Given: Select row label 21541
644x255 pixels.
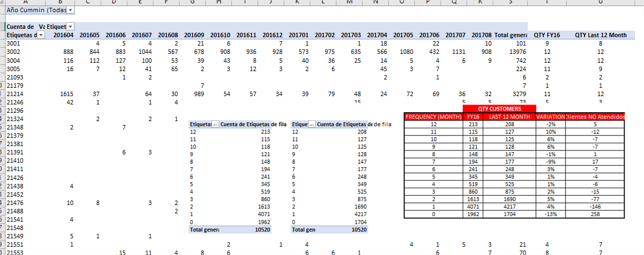Looking at the screenshot, I should click(15, 219).
